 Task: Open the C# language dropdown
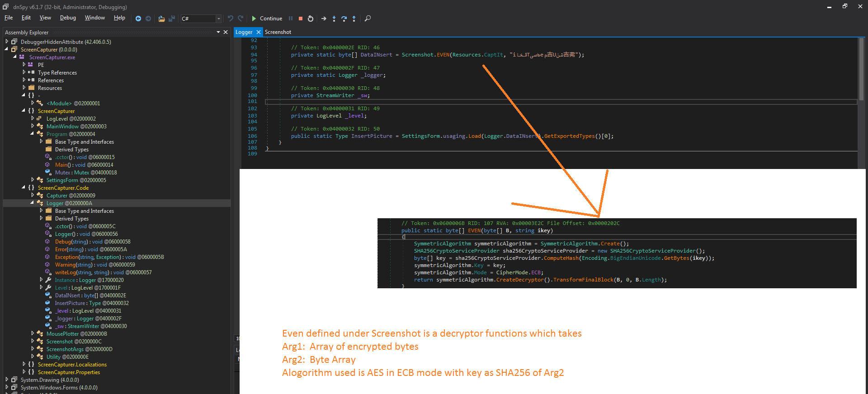click(x=218, y=19)
